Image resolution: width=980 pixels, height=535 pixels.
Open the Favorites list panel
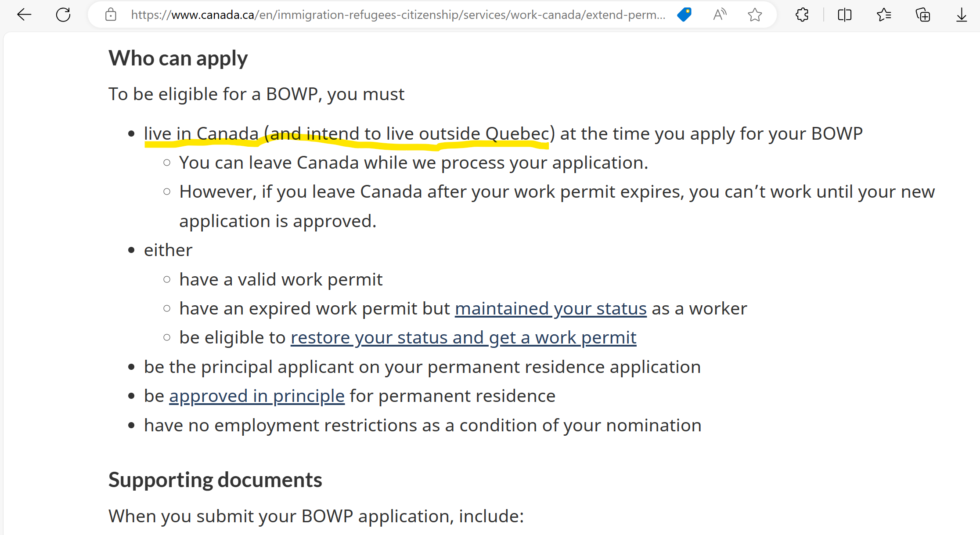(x=884, y=14)
